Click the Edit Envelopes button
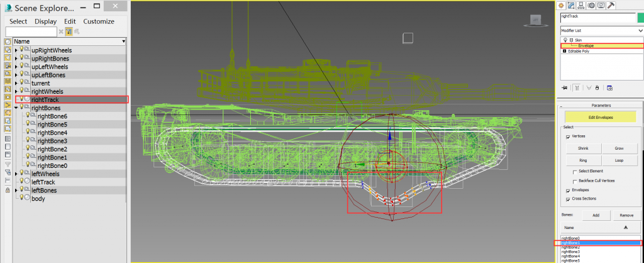This screenshot has height=263, width=644. tap(599, 116)
